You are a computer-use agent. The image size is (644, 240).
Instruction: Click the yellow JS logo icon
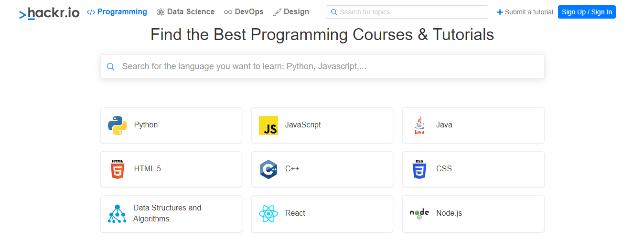(x=268, y=125)
